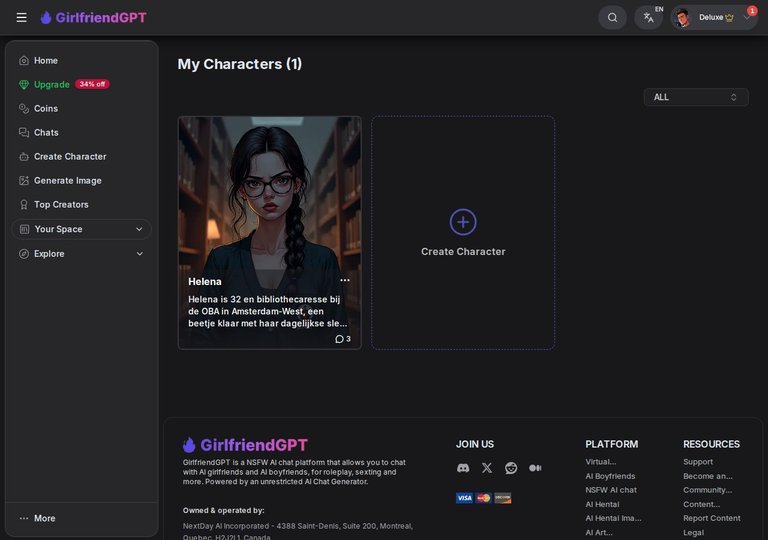Click the GirlfriendGPT flame logo in header

click(x=93, y=18)
